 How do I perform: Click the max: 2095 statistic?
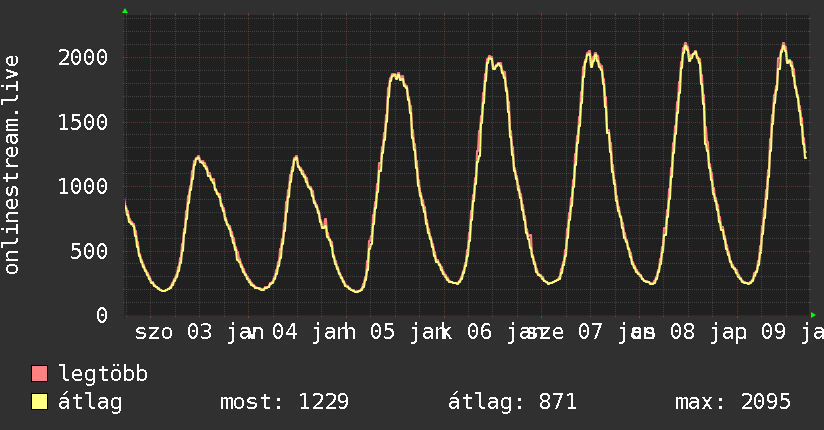click(x=733, y=402)
